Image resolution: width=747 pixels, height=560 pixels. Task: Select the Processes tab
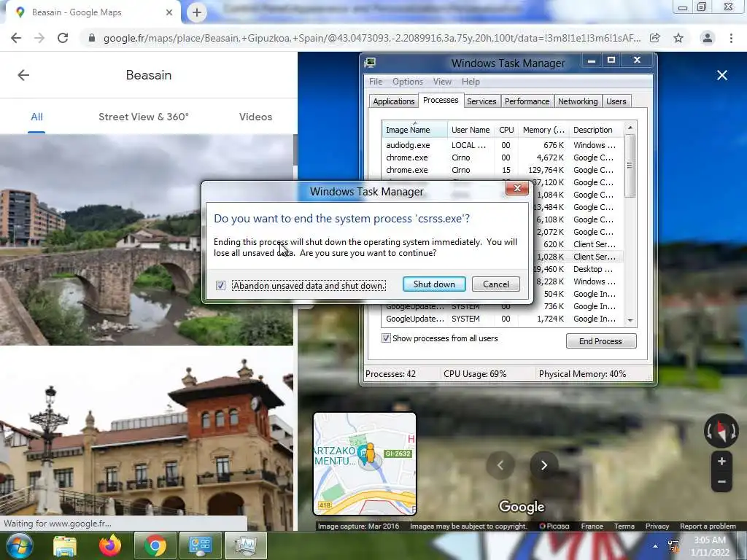click(441, 100)
